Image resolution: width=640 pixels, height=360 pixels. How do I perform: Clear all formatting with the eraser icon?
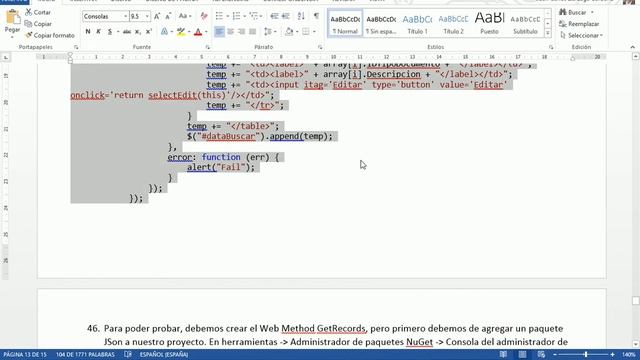[204, 16]
